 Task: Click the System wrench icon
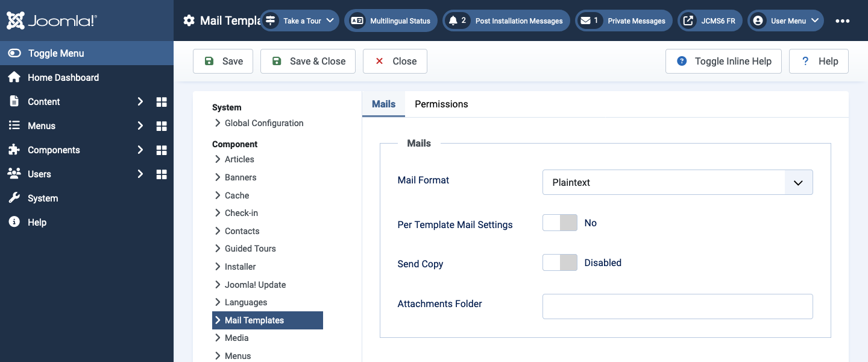[14, 198]
